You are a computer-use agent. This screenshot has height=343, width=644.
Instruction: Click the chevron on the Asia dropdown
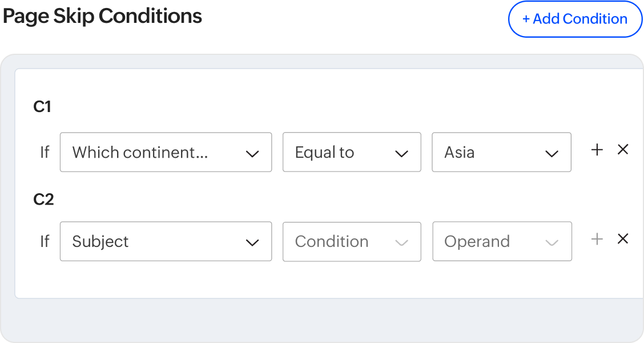point(551,153)
